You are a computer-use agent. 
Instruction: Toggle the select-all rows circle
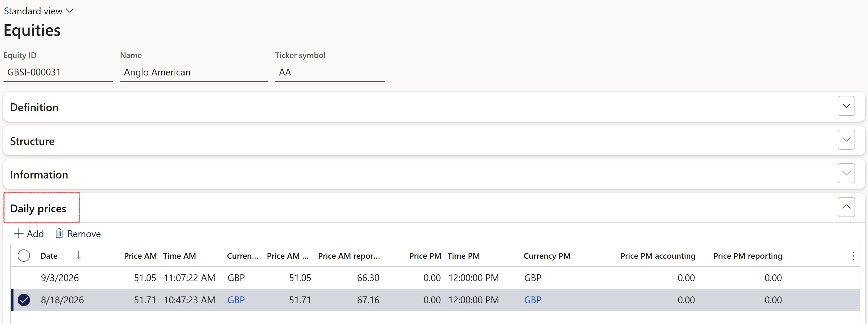coord(24,256)
